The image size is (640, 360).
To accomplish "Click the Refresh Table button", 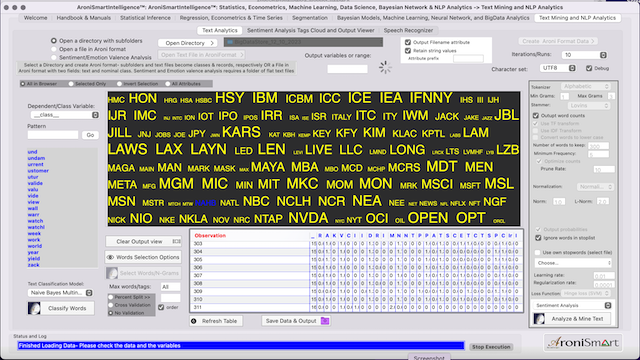I will pos(216,321).
